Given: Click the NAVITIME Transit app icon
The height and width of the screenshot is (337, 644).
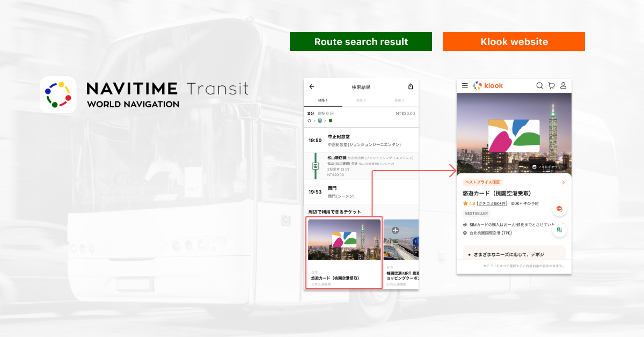Looking at the screenshot, I should click(x=58, y=94).
